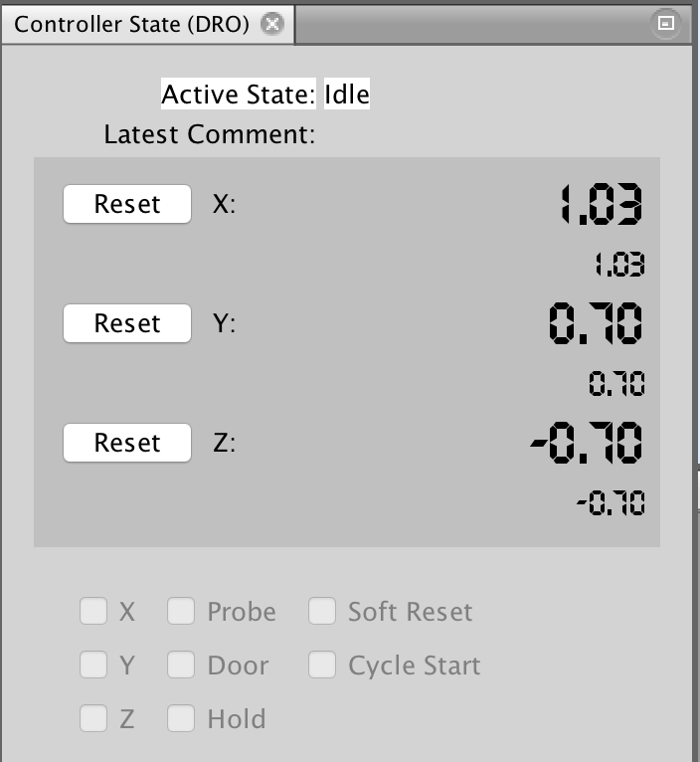
Task: Click the large Y work position value
Action: click(596, 323)
